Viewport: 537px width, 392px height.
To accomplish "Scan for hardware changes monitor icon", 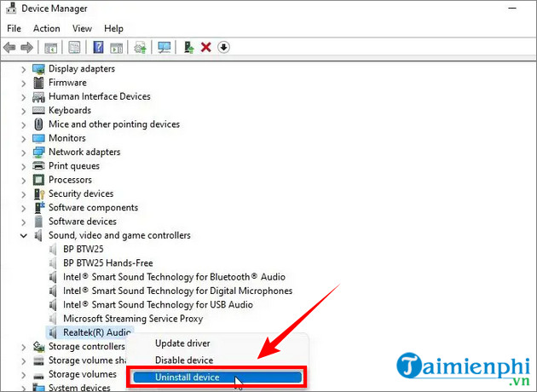I will point(165,47).
